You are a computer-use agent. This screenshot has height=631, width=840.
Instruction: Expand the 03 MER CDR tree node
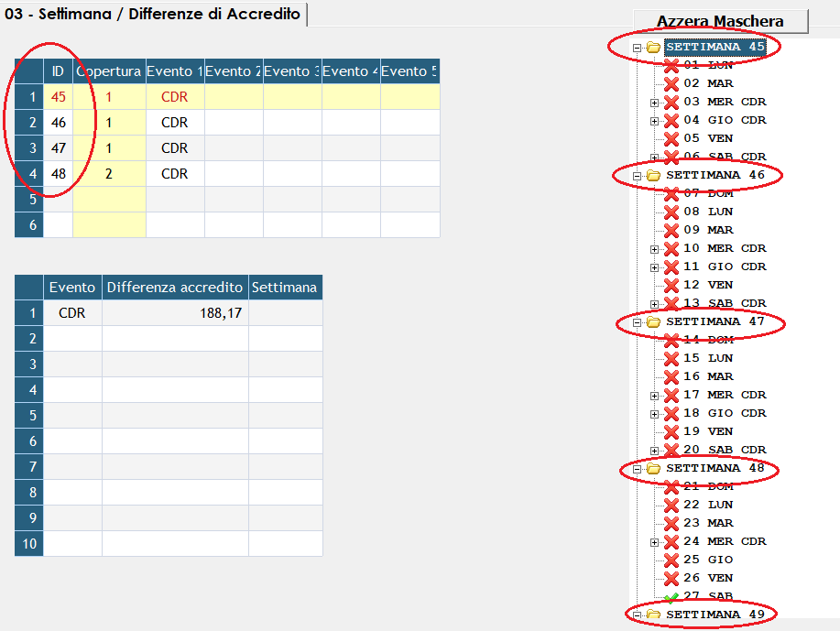point(654,102)
